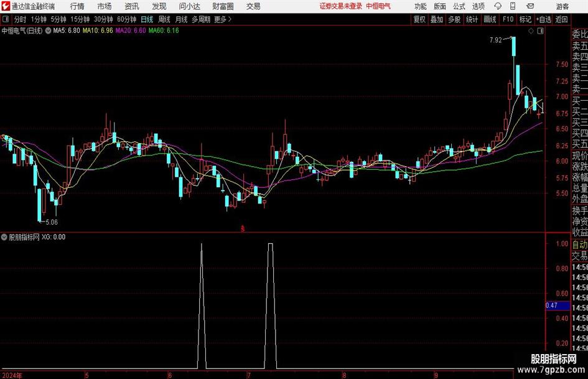Select the 日线 daily period tab
The image size is (588, 379).
pos(147,19)
